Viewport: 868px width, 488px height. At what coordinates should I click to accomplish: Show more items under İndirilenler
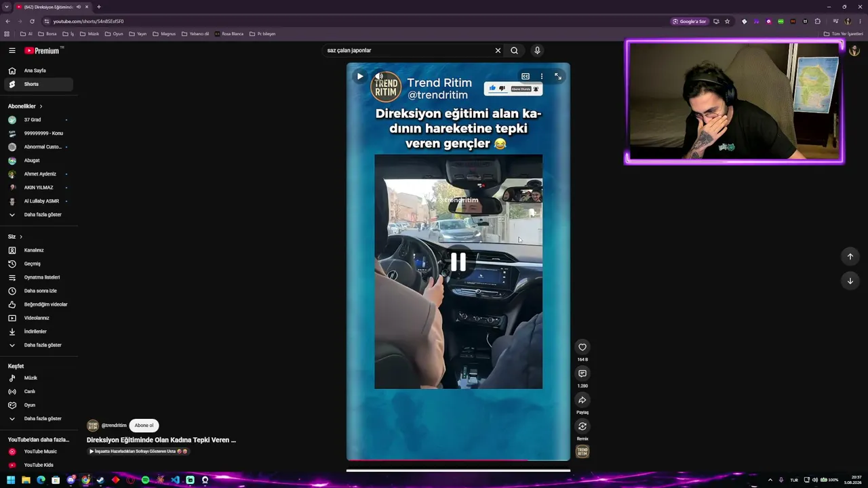click(39, 345)
